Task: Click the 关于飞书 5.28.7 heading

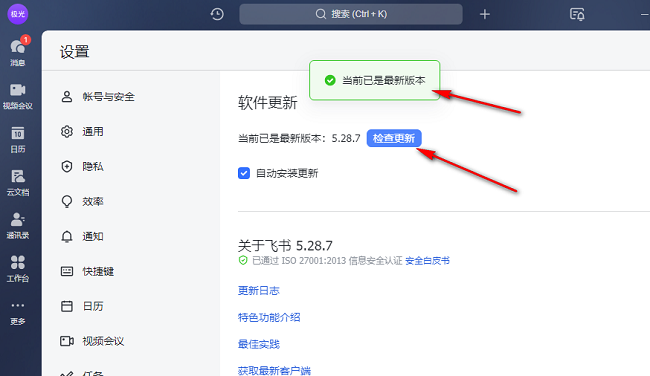Action: (x=285, y=245)
